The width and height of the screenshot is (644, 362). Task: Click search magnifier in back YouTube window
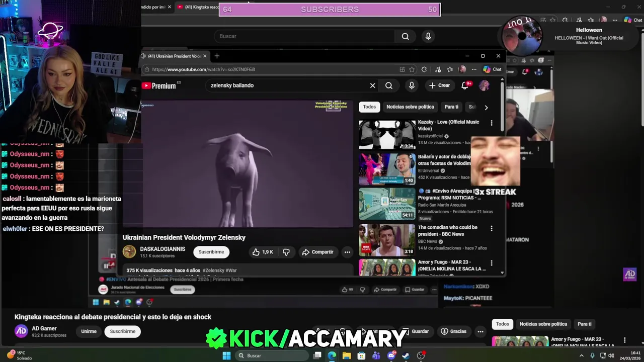click(405, 36)
